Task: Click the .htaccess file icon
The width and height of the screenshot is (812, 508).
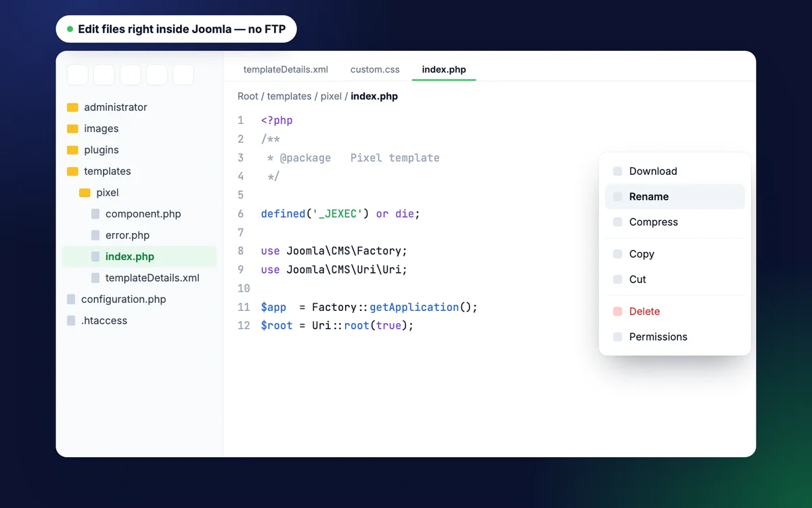Action: [x=71, y=320]
